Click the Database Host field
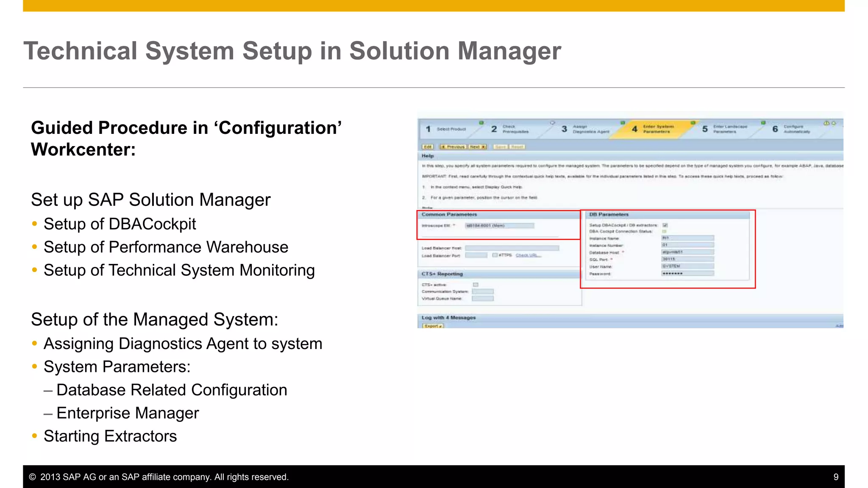 point(687,252)
